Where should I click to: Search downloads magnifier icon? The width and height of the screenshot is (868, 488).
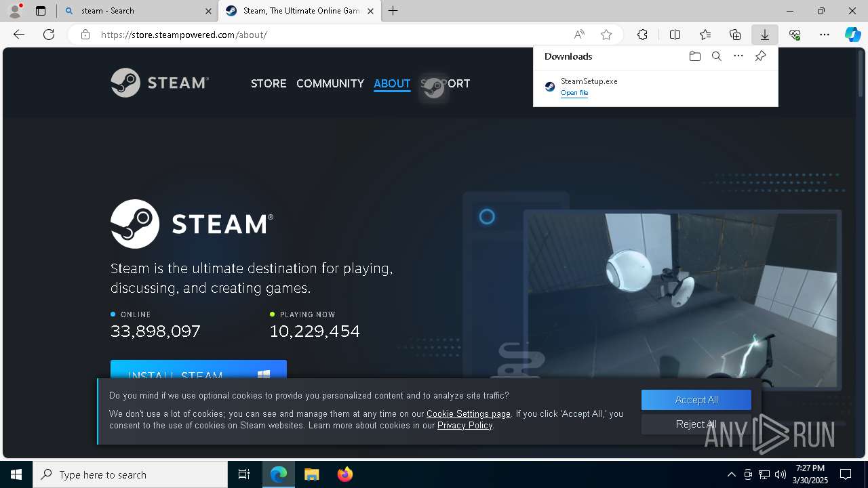click(x=716, y=56)
